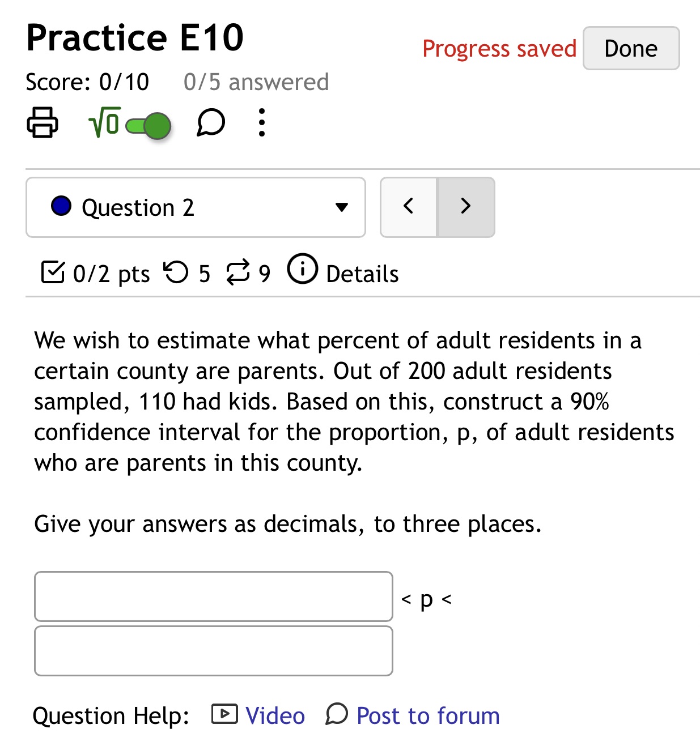Open the Post to forum link

click(x=427, y=715)
